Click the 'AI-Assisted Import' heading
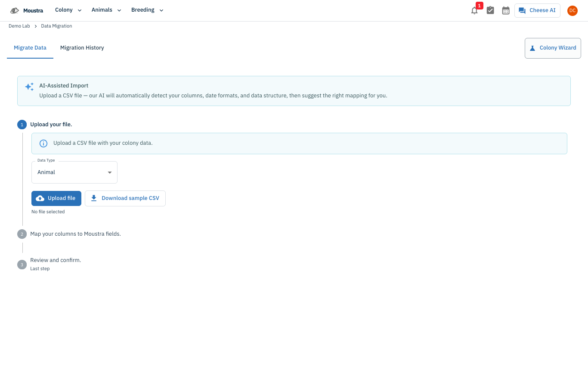This screenshot has height=368, width=588. 64,86
